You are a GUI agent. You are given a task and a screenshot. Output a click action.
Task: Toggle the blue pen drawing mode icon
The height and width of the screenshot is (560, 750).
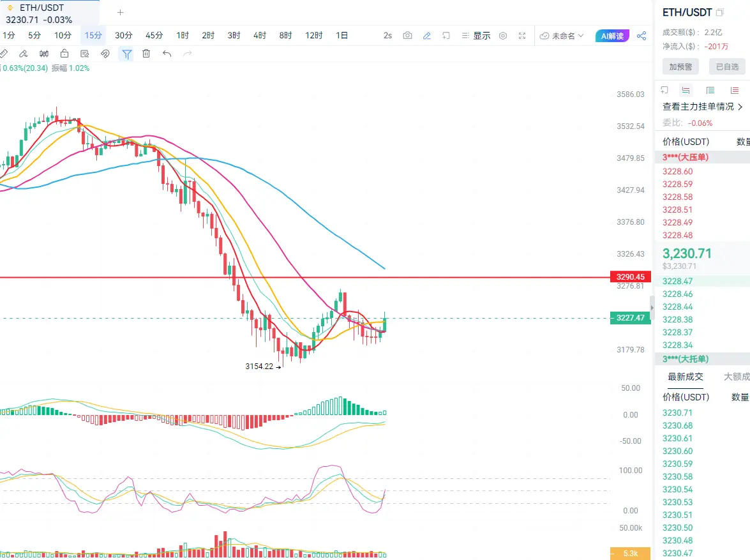click(x=427, y=35)
